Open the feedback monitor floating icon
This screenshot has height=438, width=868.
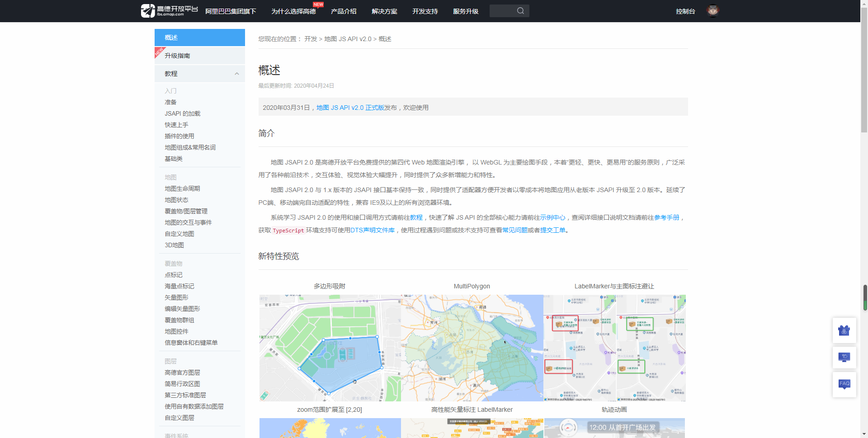(x=844, y=357)
